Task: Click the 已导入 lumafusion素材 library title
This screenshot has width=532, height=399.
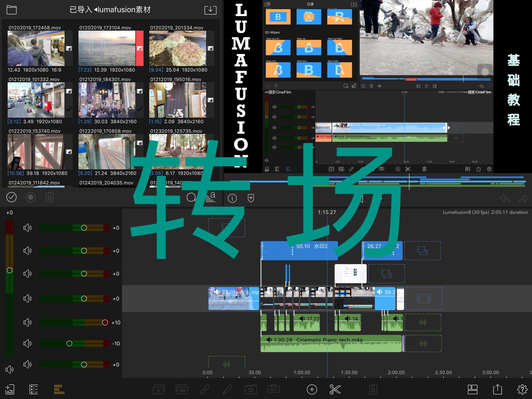Action: tap(110, 10)
